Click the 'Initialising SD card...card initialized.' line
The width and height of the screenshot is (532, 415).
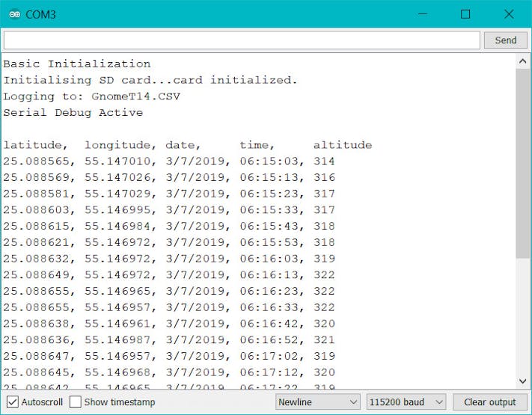click(150, 80)
